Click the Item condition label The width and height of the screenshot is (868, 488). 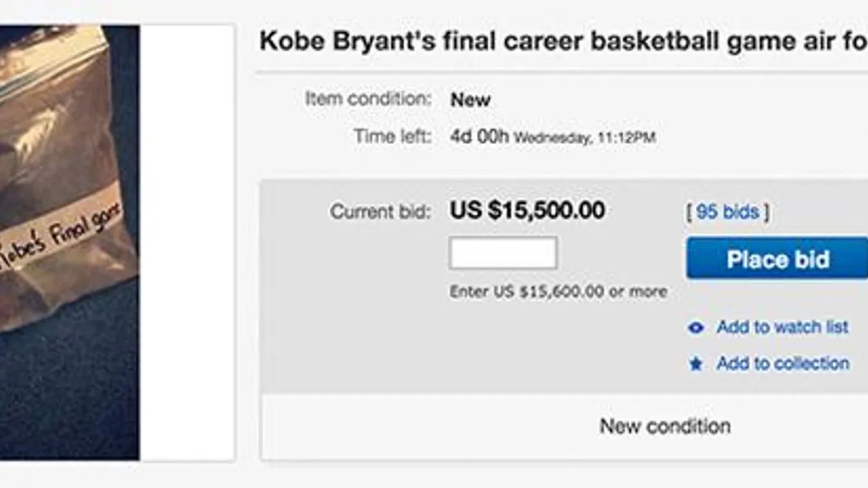[368, 99]
